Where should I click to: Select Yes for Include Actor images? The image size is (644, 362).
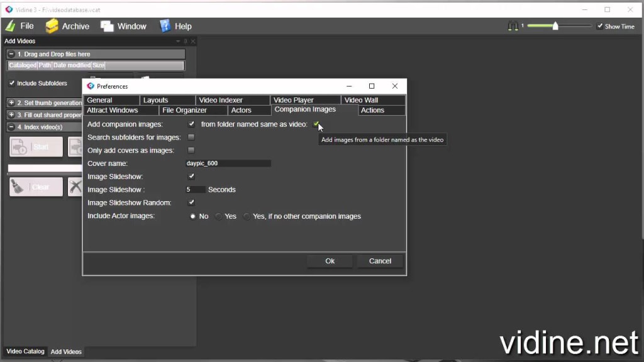pos(219,216)
